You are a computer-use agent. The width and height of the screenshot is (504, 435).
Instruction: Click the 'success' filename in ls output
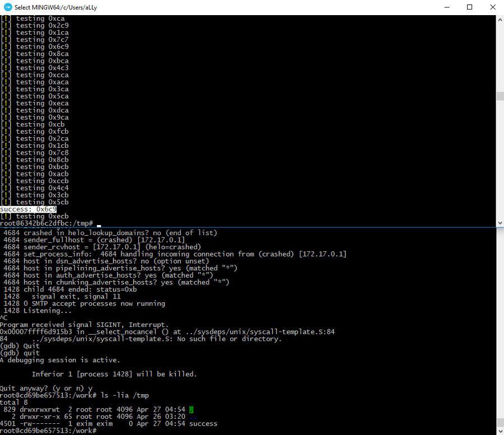pyautogui.click(x=203, y=424)
